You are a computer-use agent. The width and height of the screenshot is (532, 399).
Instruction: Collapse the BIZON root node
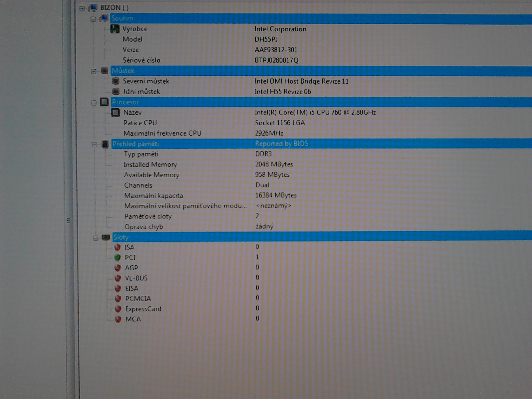point(82,9)
